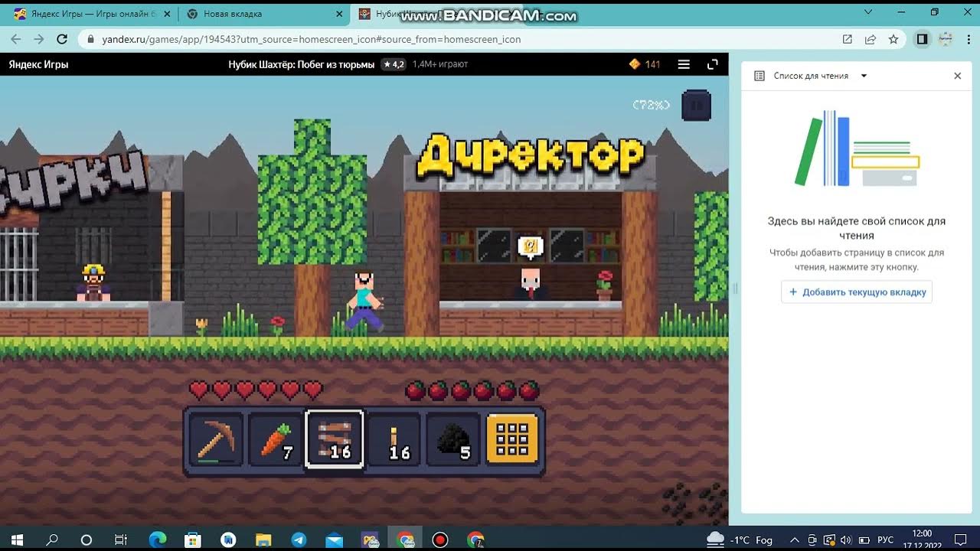Click Добавить текущую вкладку button
Image resolution: width=980 pixels, height=551 pixels.
857,292
